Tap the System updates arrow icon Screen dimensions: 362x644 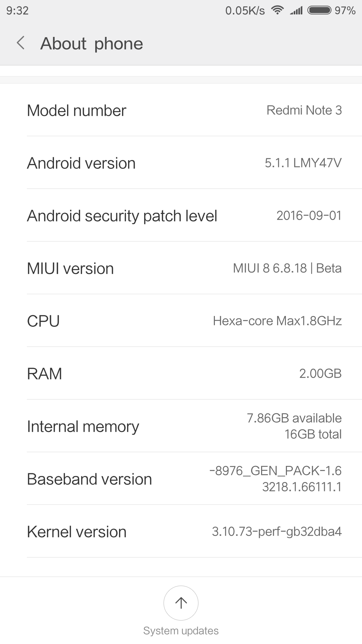tap(181, 603)
